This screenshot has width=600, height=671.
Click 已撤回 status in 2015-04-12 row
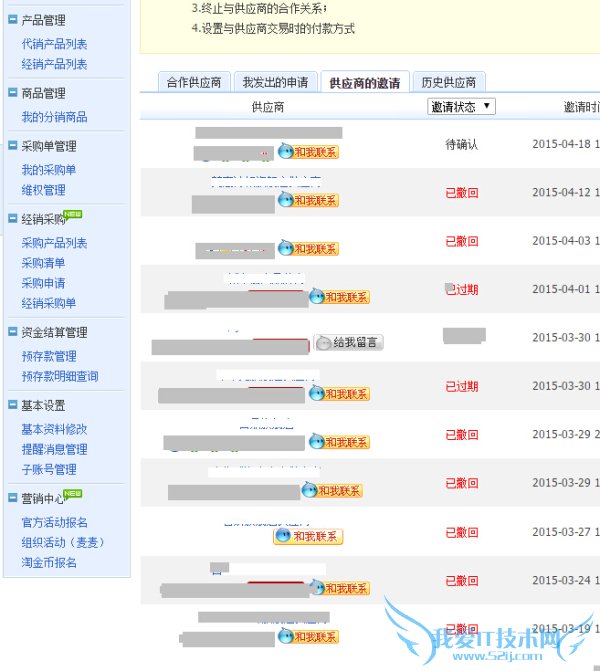tap(461, 193)
